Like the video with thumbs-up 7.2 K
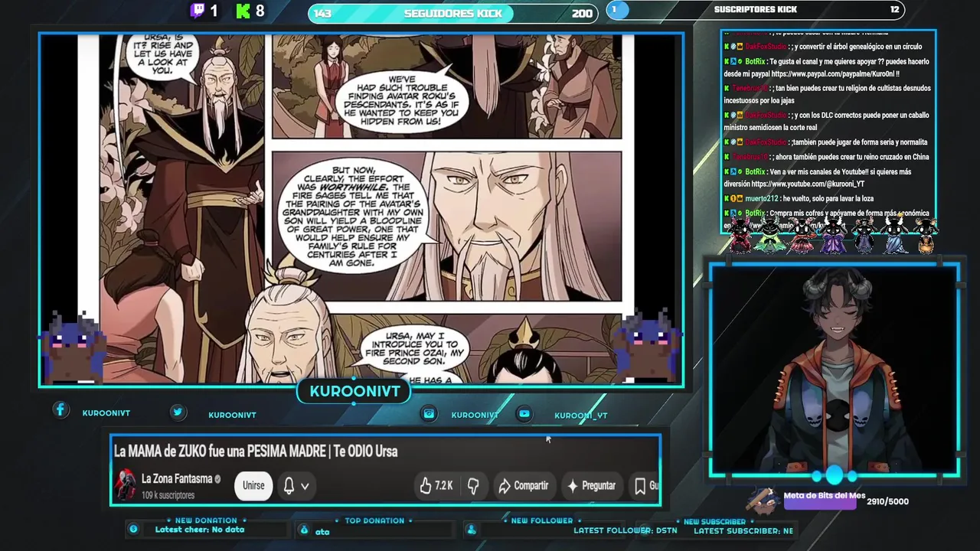Viewport: 980px width, 551px height. [436, 485]
